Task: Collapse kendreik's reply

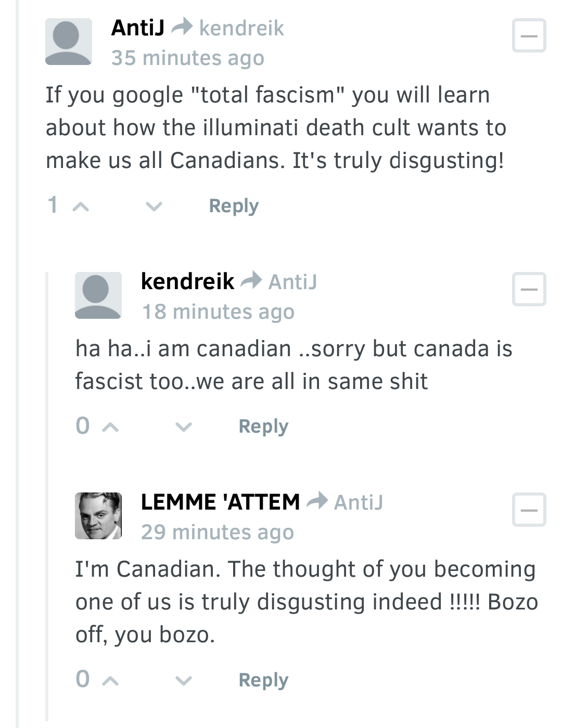Action: [529, 289]
